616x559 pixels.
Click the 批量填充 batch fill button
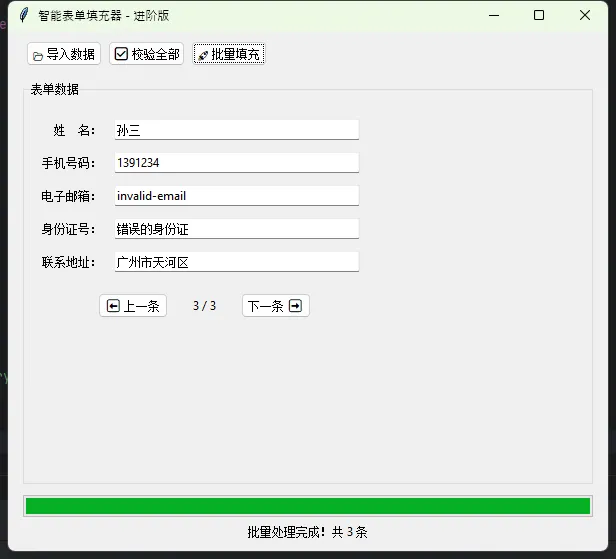tap(229, 54)
